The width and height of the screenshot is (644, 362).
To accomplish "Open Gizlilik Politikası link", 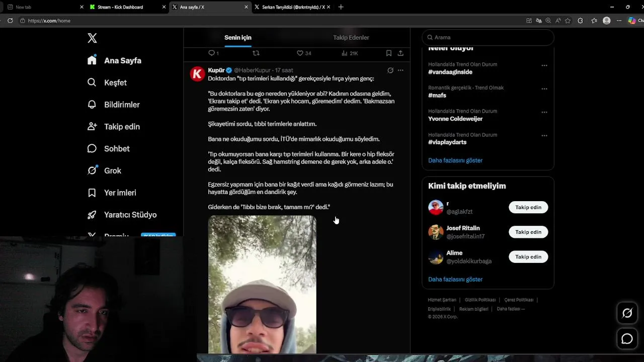I will [x=480, y=300].
